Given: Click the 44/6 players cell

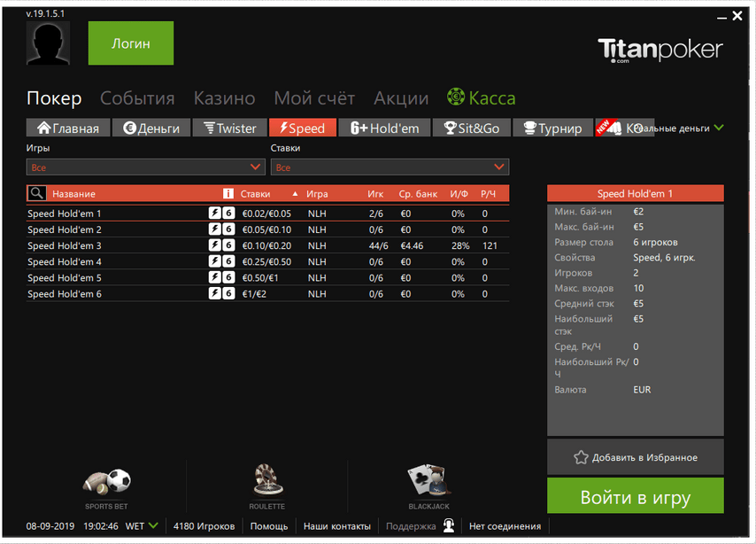Looking at the screenshot, I should point(379,245).
